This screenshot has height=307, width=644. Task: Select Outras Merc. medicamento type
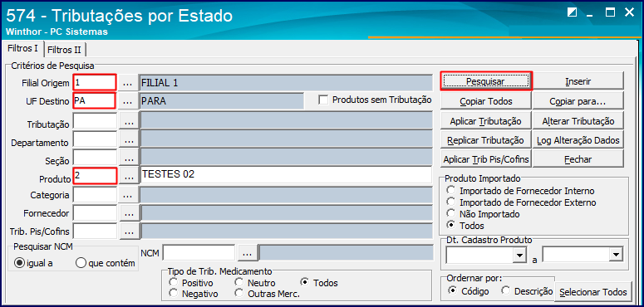239,294
